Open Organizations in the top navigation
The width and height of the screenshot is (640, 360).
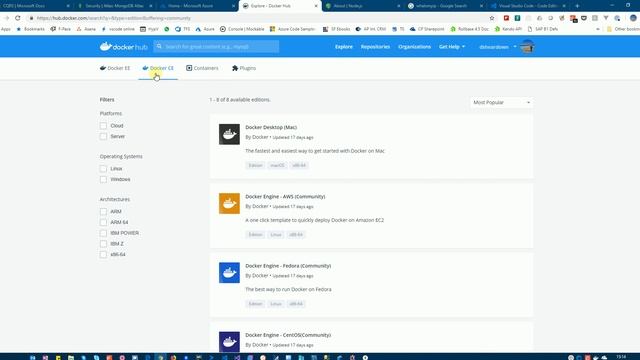point(414,47)
